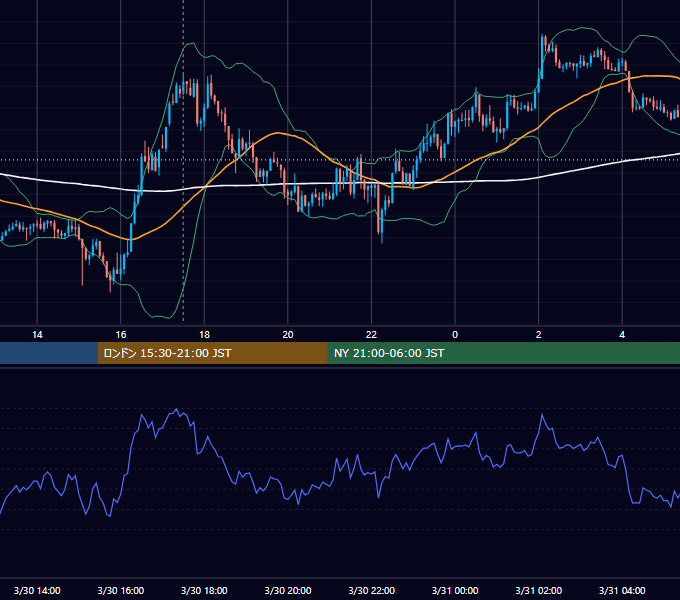Click the '3/30 18:00' date label
Viewport: 680px width, 600px height.
[204, 590]
